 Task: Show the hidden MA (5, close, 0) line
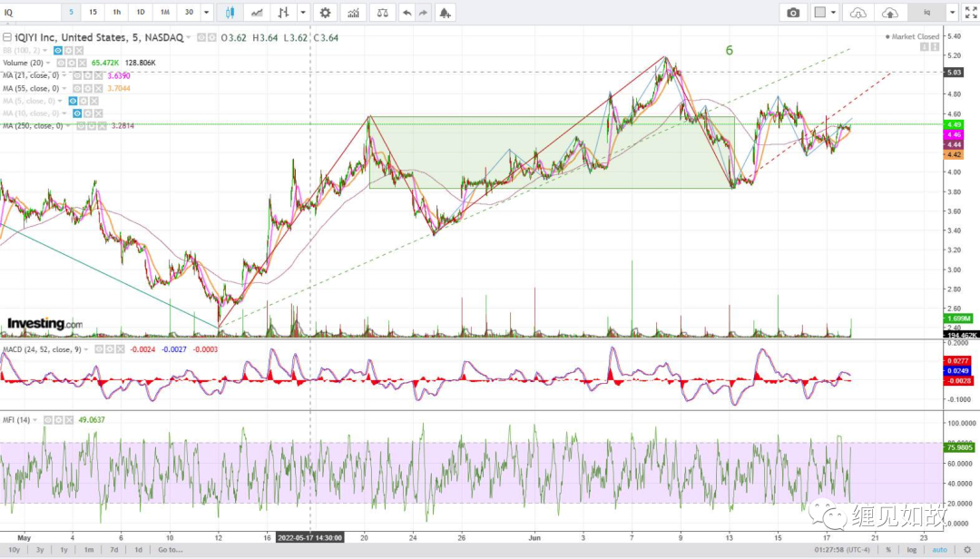click(73, 101)
